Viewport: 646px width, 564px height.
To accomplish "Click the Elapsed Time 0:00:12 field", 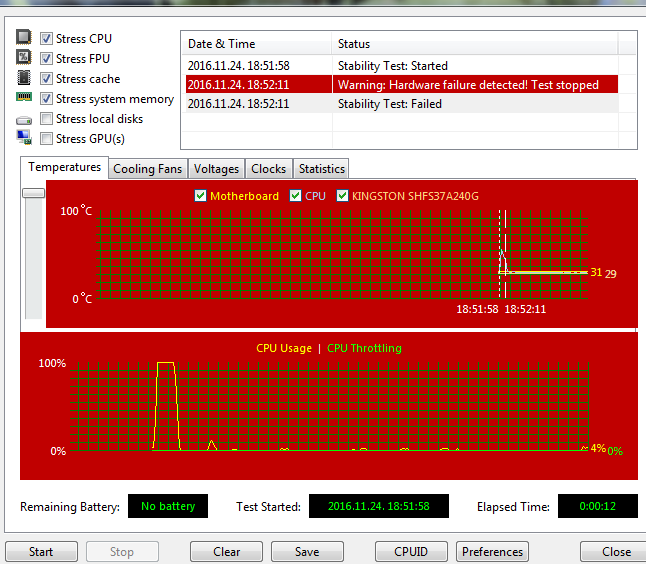I will 597,506.
